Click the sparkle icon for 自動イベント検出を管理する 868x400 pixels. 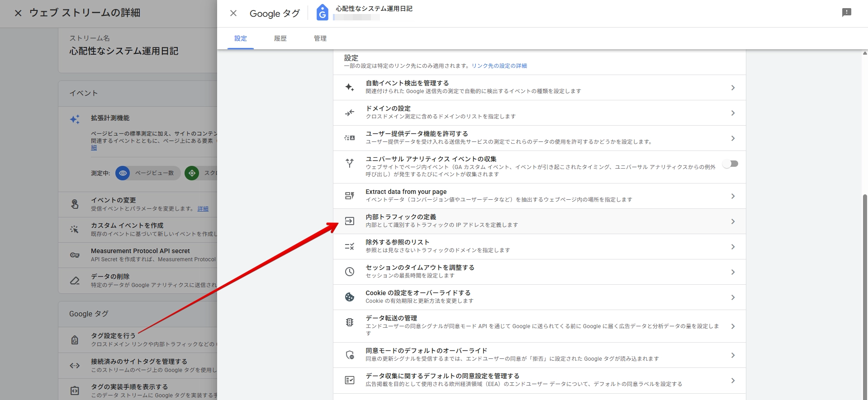[x=350, y=87]
